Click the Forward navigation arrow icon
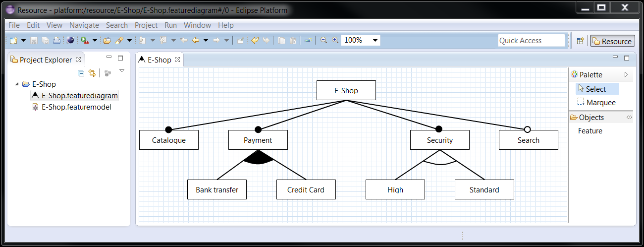This screenshot has width=644, height=247. tap(216, 41)
